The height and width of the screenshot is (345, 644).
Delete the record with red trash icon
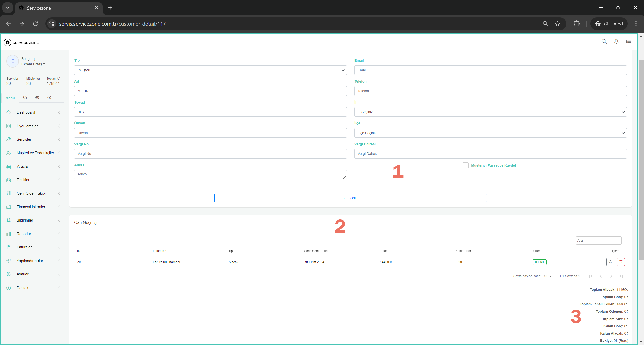click(621, 262)
